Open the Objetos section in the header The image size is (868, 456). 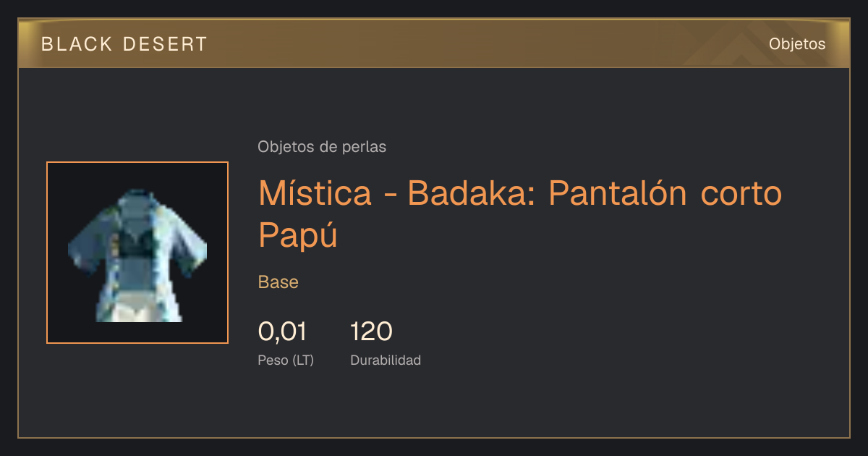[797, 43]
